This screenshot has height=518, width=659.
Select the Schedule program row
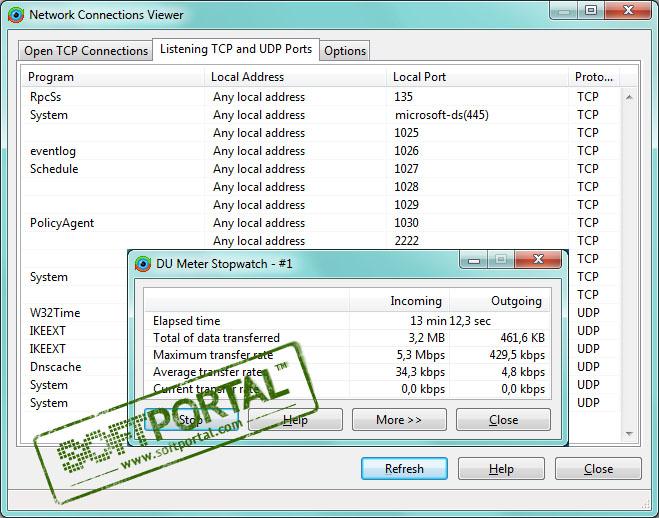[x=319, y=169]
